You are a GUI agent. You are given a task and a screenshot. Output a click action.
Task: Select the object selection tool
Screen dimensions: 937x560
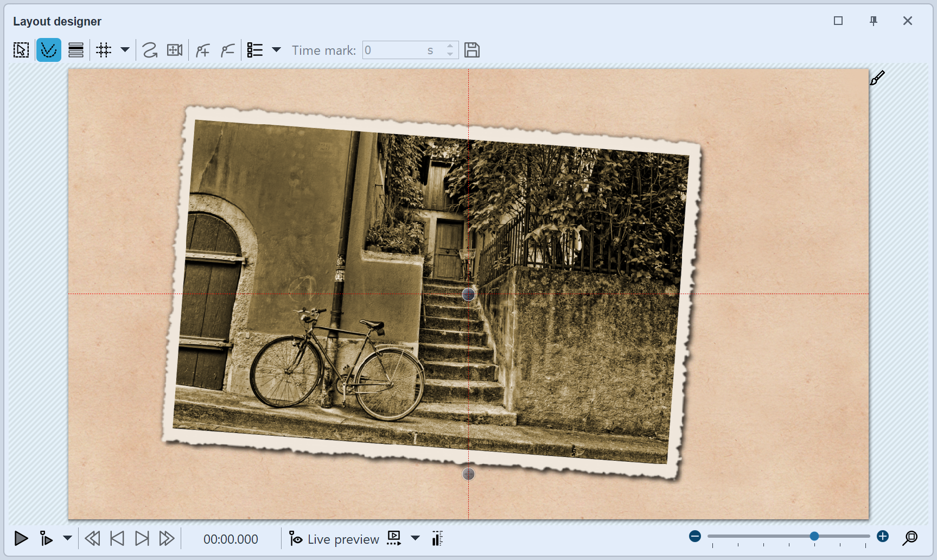21,49
